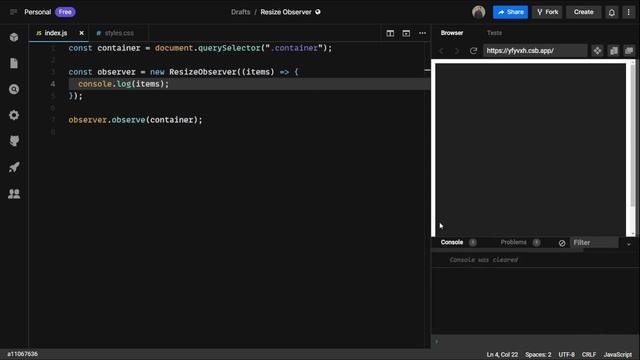
Task: Click line number 4 in gutter
Action: 53,84
